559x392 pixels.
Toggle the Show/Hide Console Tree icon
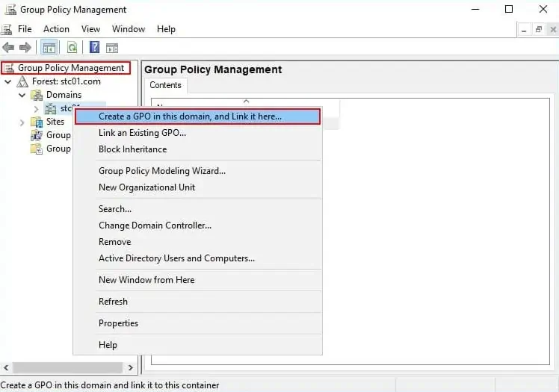(49, 48)
